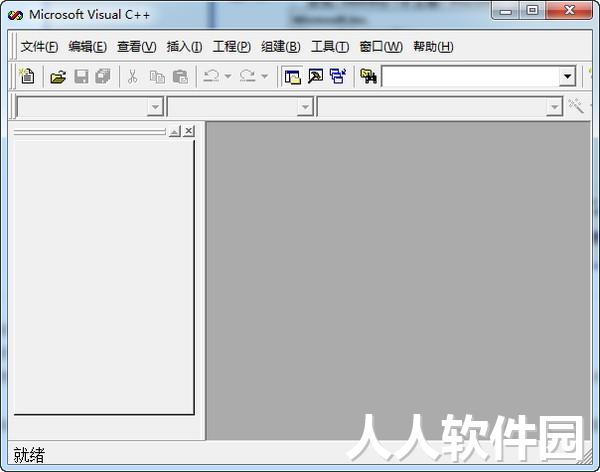The image size is (600, 472).
Task: Click the Copy icon
Action: [157, 77]
